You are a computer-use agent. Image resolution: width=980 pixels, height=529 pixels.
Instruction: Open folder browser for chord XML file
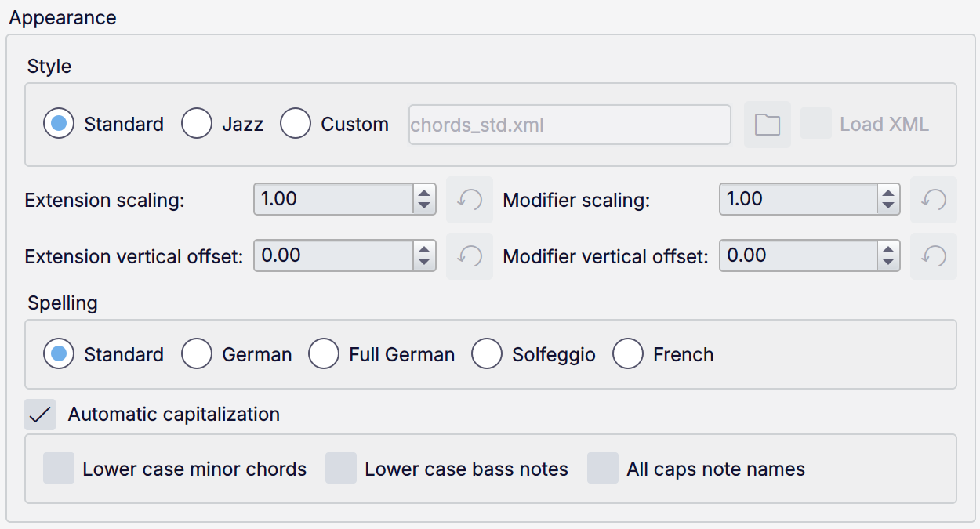pyautogui.click(x=767, y=125)
